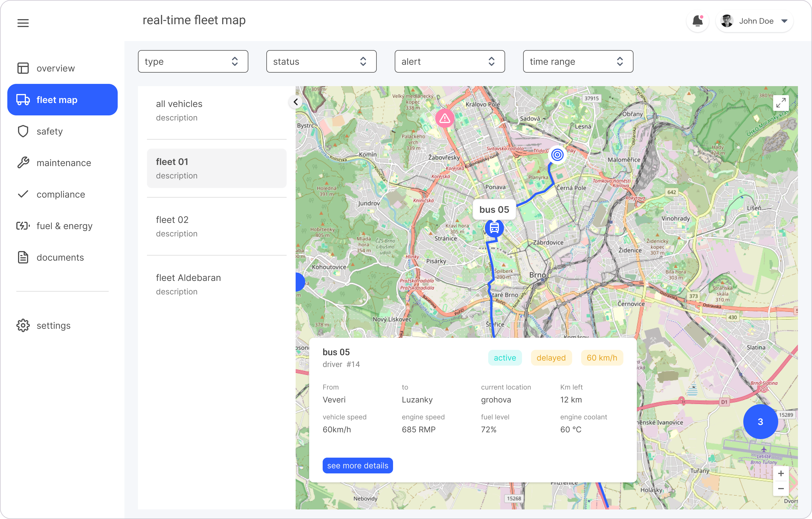This screenshot has height=519, width=812.
Task: Zoom out the map with minus
Action: coord(781,488)
